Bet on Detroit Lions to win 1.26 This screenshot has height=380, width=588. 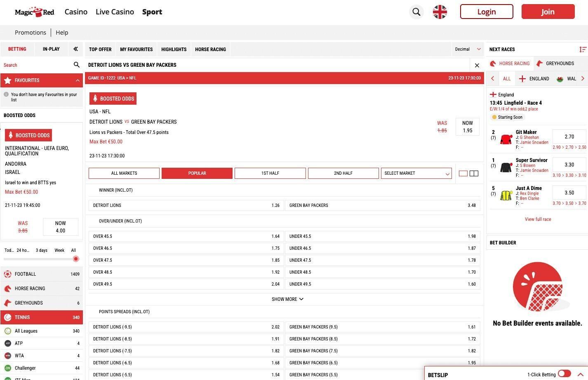(186, 205)
